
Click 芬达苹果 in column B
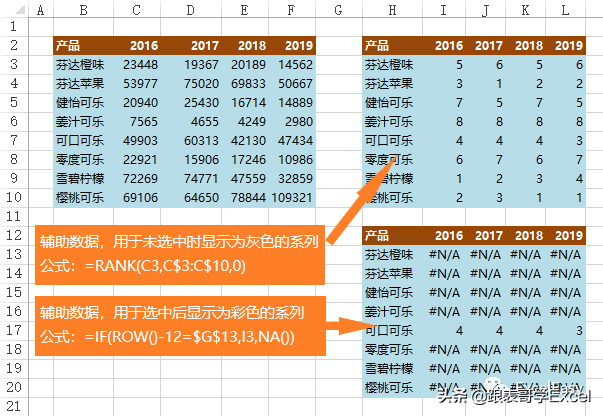(x=83, y=83)
